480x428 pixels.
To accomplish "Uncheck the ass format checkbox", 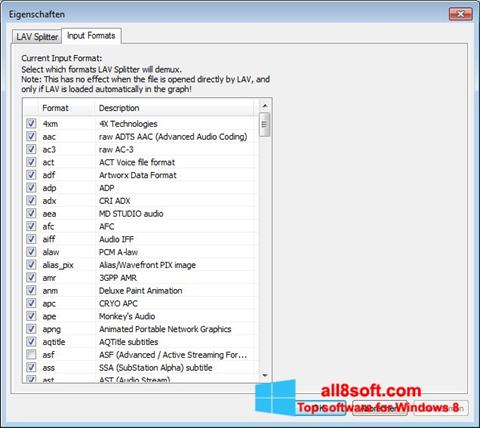I will click(31, 367).
